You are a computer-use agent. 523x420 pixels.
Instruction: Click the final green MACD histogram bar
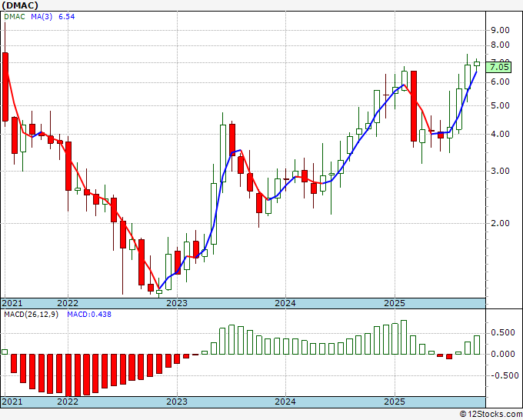click(477, 345)
